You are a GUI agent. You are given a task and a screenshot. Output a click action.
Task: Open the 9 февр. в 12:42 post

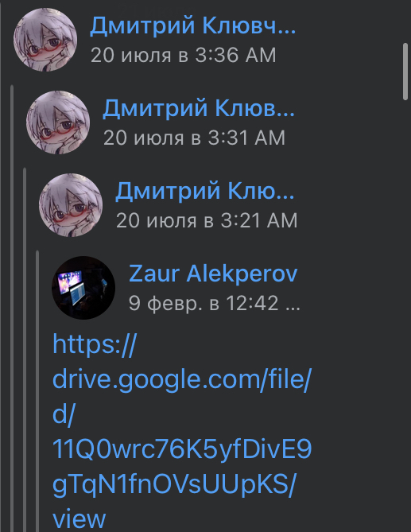(x=215, y=303)
